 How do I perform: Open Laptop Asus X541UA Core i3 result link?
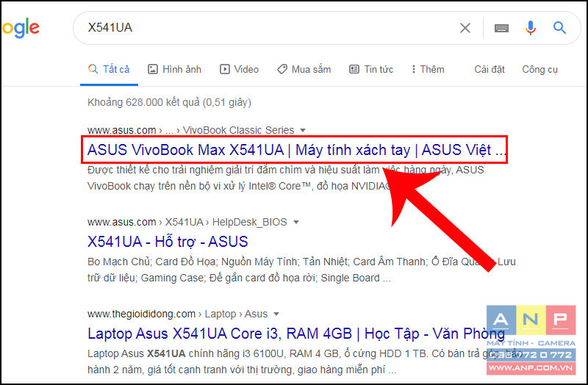(x=296, y=334)
